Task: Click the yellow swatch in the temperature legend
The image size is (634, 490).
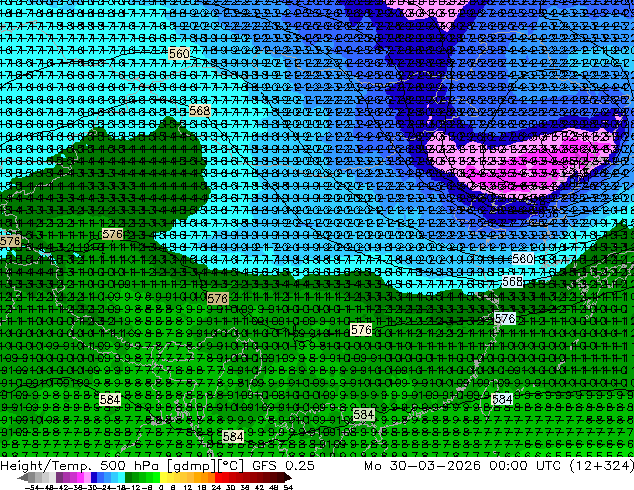Action: point(163,478)
